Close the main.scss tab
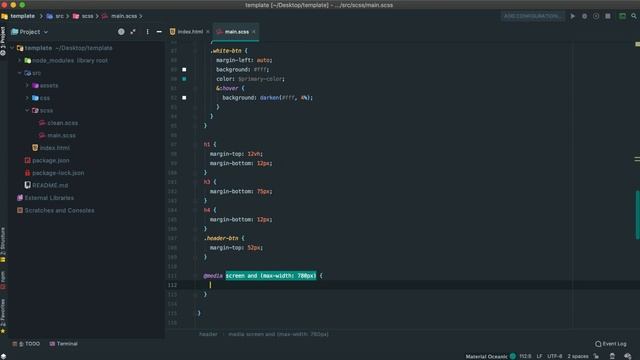The height and width of the screenshot is (360, 640). click(x=254, y=31)
